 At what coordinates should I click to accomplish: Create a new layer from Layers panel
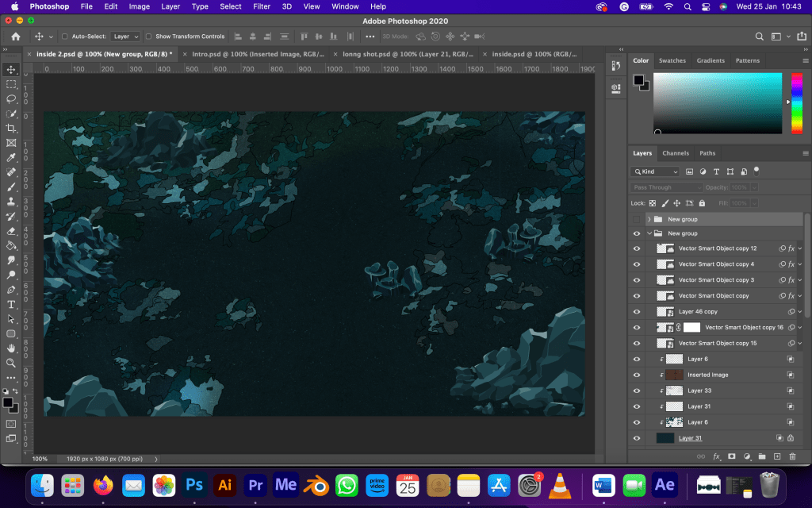[776, 456]
